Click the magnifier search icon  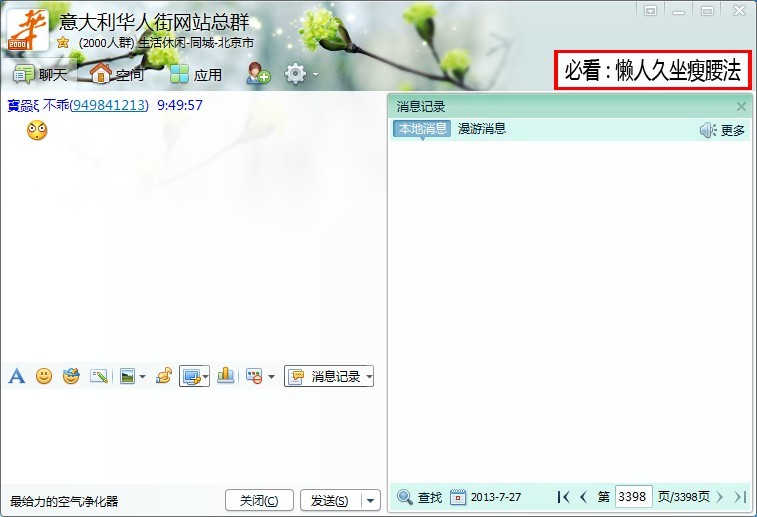(x=405, y=497)
